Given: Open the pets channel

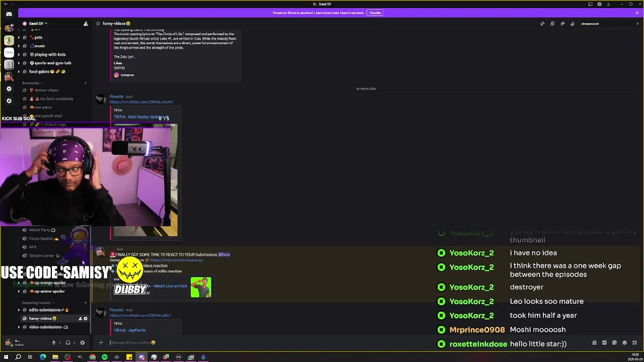Looking at the screenshot, I should point(54,37).
